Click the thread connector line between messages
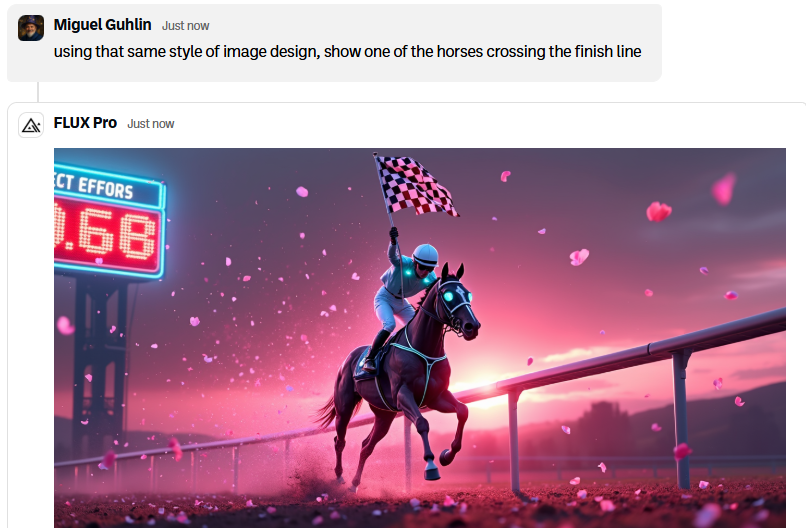The width and height of the screenshot is (806, 528). point(38,92)
